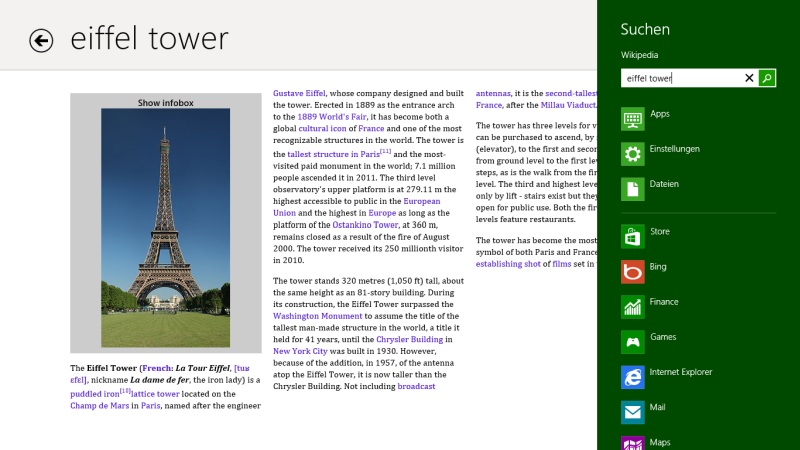
Task: Open the antennas link
Action: point(493,93)
